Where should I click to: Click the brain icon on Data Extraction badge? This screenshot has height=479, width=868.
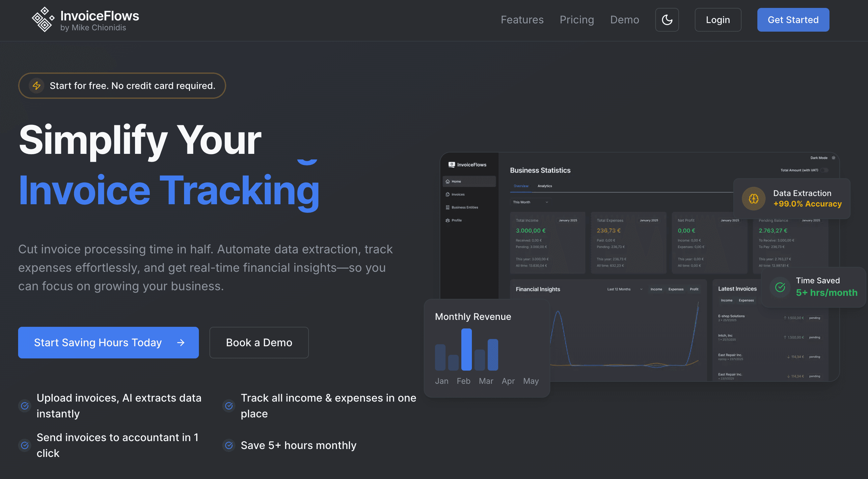coord(753,199)
